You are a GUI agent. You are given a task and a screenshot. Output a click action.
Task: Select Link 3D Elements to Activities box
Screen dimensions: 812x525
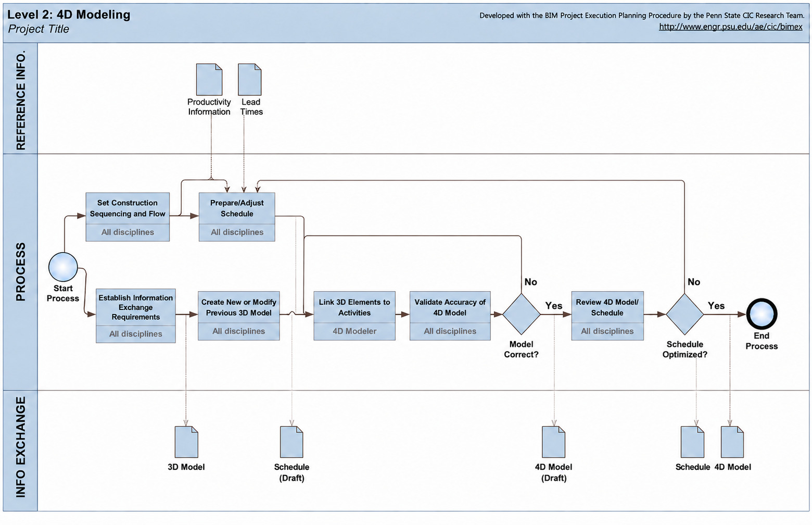[x=354, y=316]
